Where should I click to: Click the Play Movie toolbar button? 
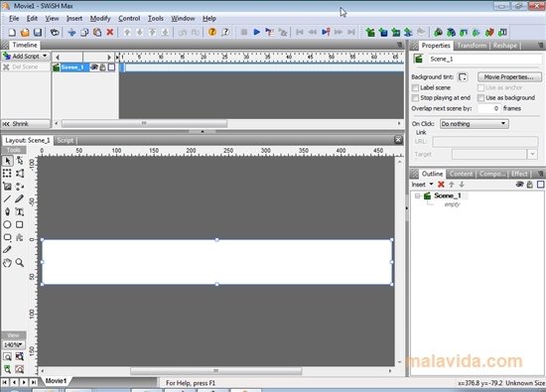[x=257, y=32]
